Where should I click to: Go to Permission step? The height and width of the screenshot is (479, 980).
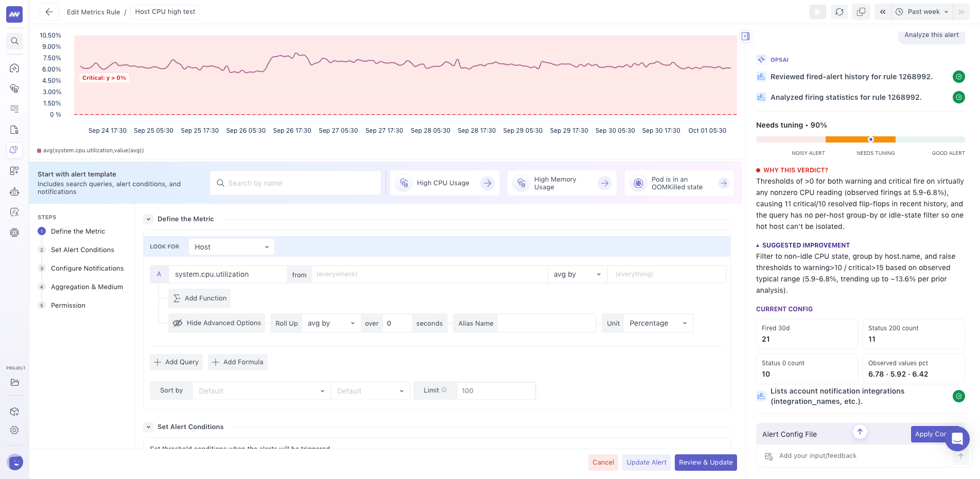point(68,306)
